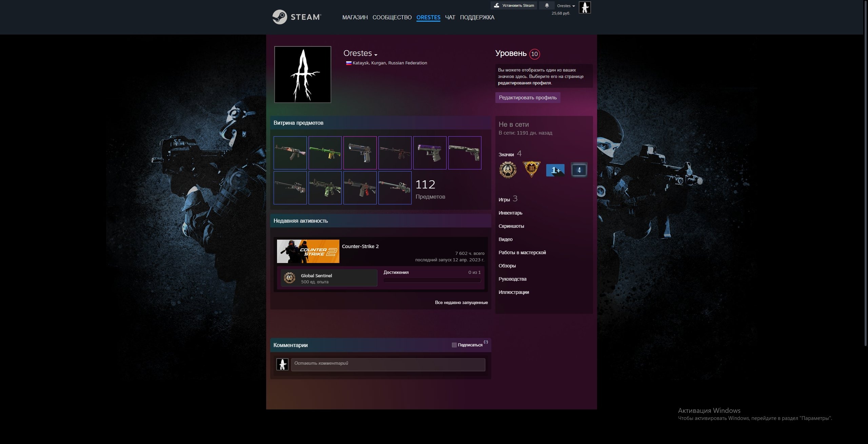Open the Видео link
The image size is (868, 444).
coord(505,239)
